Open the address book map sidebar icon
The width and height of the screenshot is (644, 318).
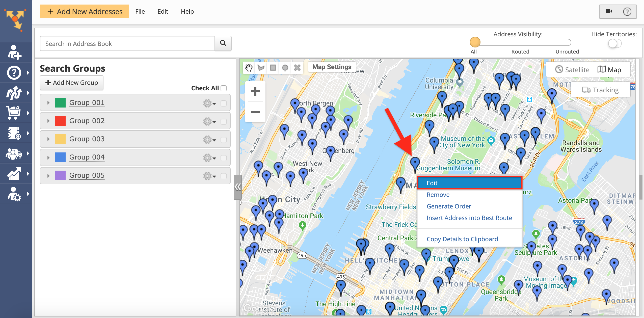14,133
